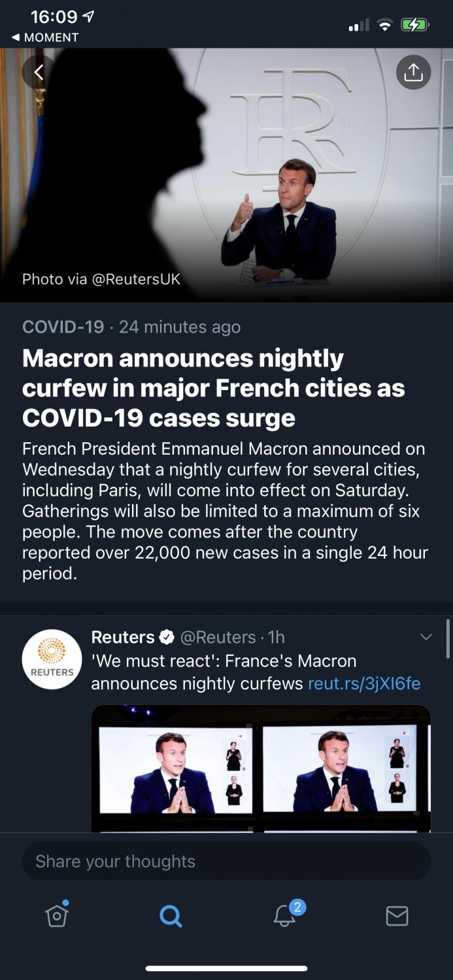Tap the Reuters verified badge
Image resolution: width=453 pixels, height=980 pixels.
167,637
